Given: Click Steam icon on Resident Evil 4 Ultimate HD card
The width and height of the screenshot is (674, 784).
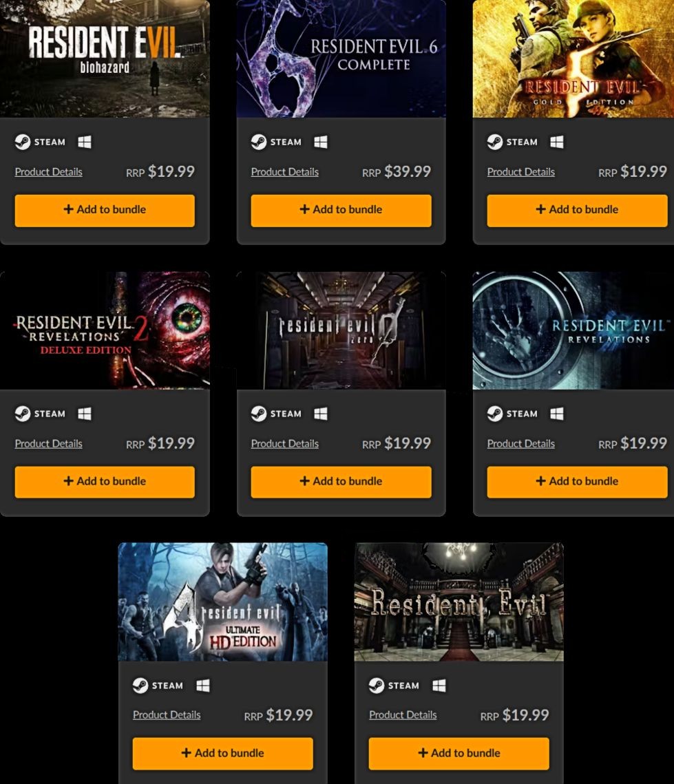Looking at the screenshot, I should pyautogui.click(x=140, y=685).
